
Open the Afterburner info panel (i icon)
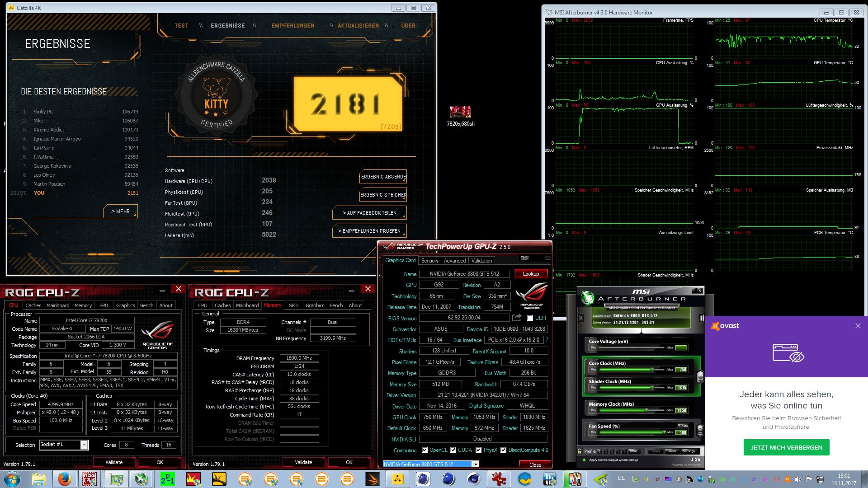coord(702,318)
